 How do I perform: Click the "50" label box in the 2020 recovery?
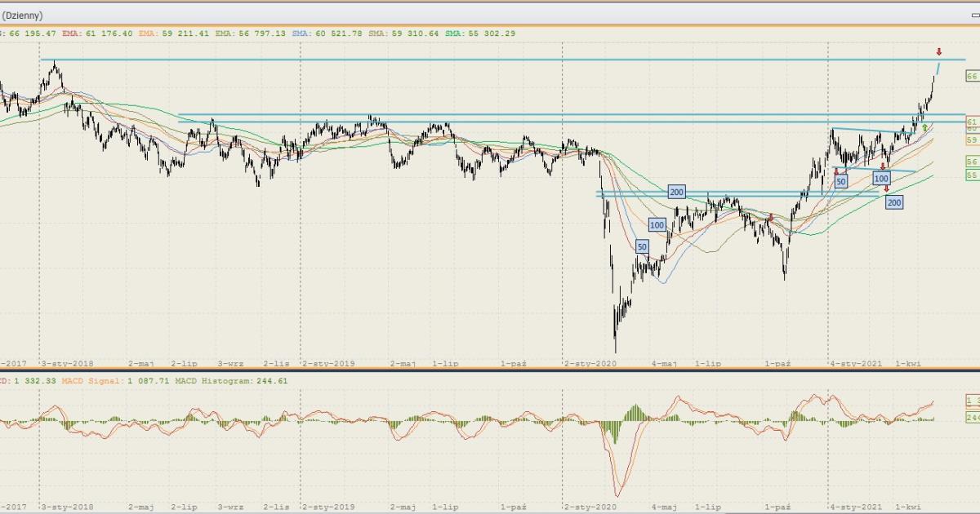coord(642,246)
